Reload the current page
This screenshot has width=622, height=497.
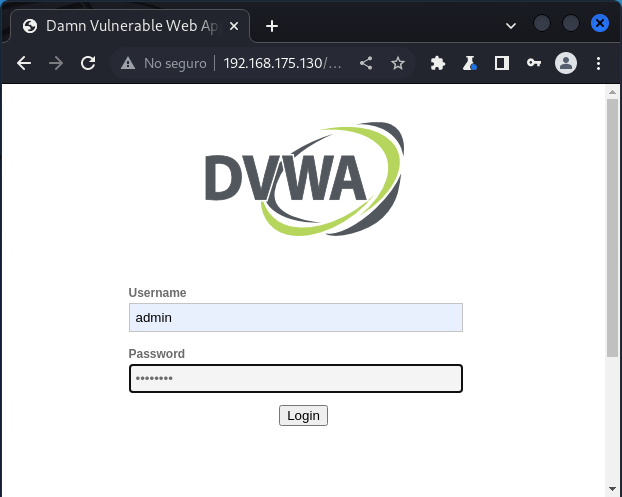[88, 63]
